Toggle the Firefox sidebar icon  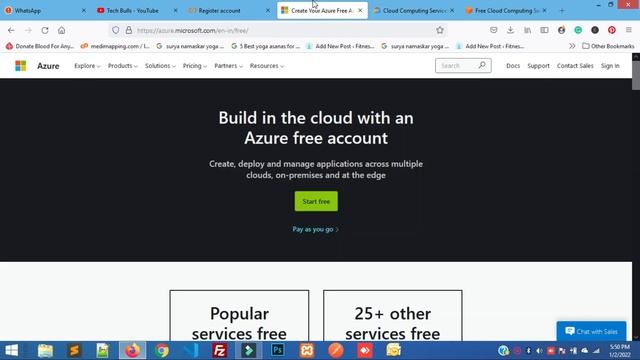544,30
